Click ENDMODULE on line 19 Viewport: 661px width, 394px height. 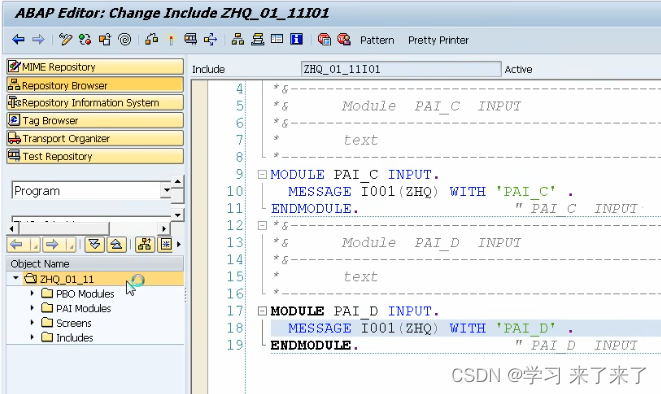pos(314,346)
